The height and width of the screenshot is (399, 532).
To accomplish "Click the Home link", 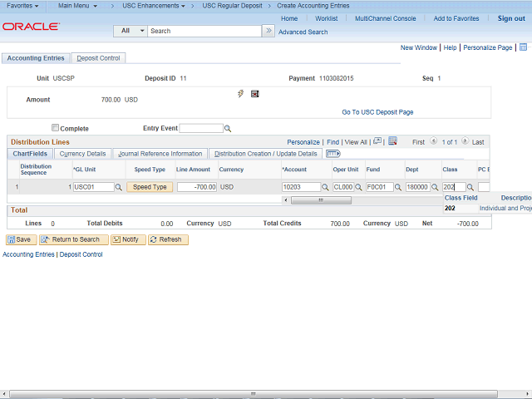I will click(x=289, y=18).
